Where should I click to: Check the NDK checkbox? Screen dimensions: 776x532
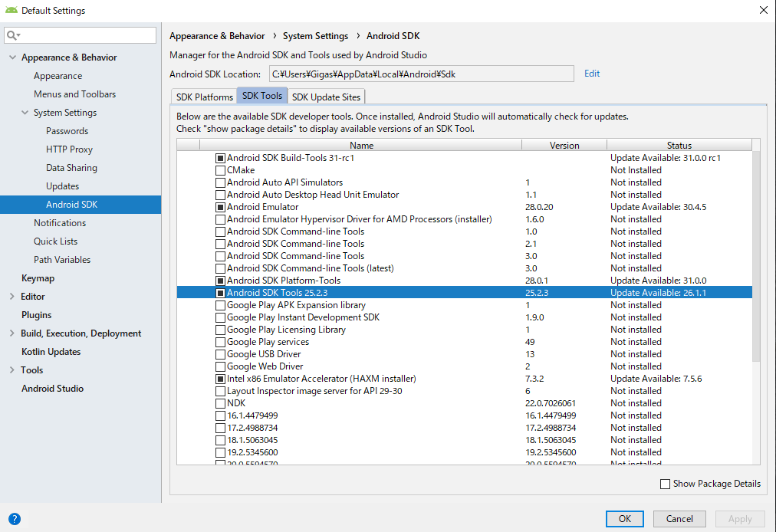[x=220, y=403]
